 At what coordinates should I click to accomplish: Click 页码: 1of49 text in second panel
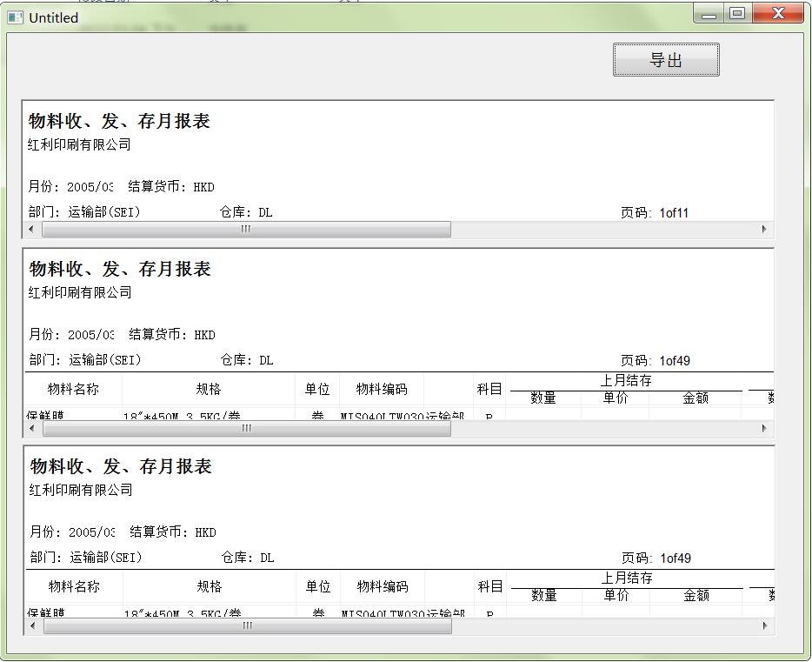tap(656, 360)
